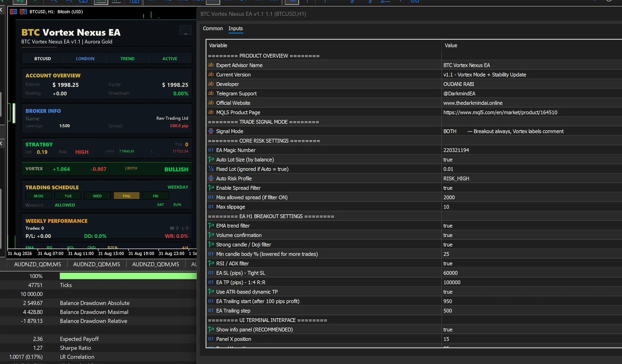Image resolution: width=622 pixels, height=364 pixels.
Task: Click the integer icon beside Max slippage
Action: pos(211,207)
